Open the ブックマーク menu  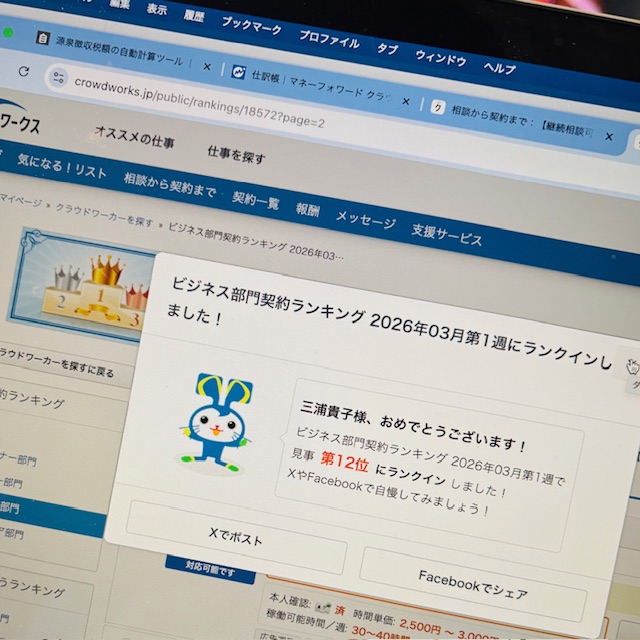point(252,26)
